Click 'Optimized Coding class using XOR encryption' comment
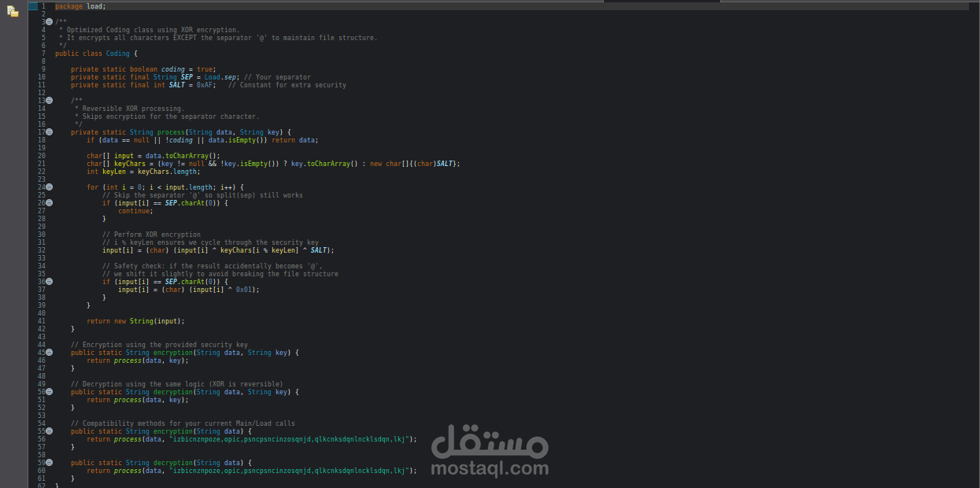Image resolution: width=980 pixels, height=488 pixels. point(153,30)
